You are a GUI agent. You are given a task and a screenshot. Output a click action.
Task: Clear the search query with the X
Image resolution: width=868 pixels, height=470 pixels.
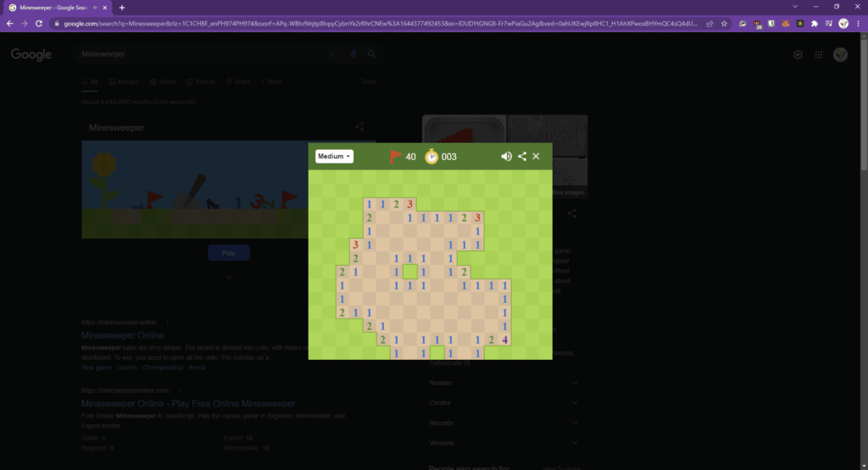point(331,54)
